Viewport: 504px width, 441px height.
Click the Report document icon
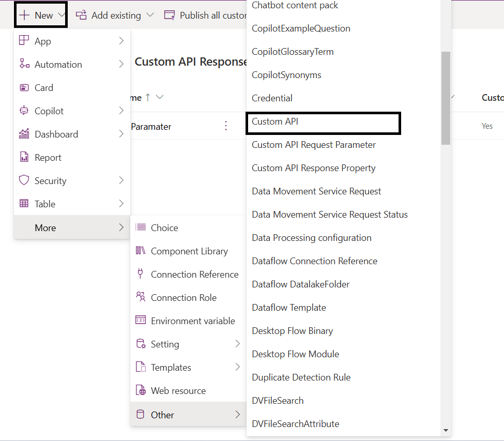coord(24,157)
